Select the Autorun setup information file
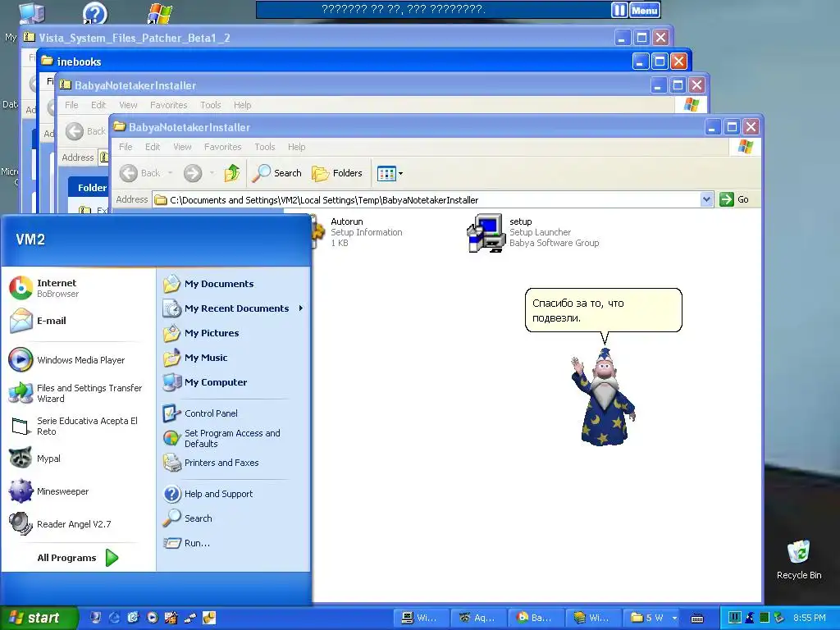The image size is (840, 630). pyautogui.click(x=358, y=232)
